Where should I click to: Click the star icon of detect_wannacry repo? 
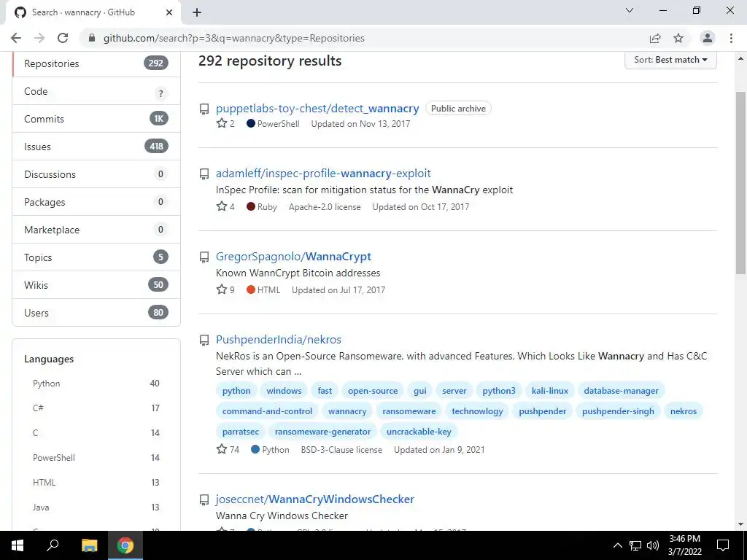[x=222, y=123]
